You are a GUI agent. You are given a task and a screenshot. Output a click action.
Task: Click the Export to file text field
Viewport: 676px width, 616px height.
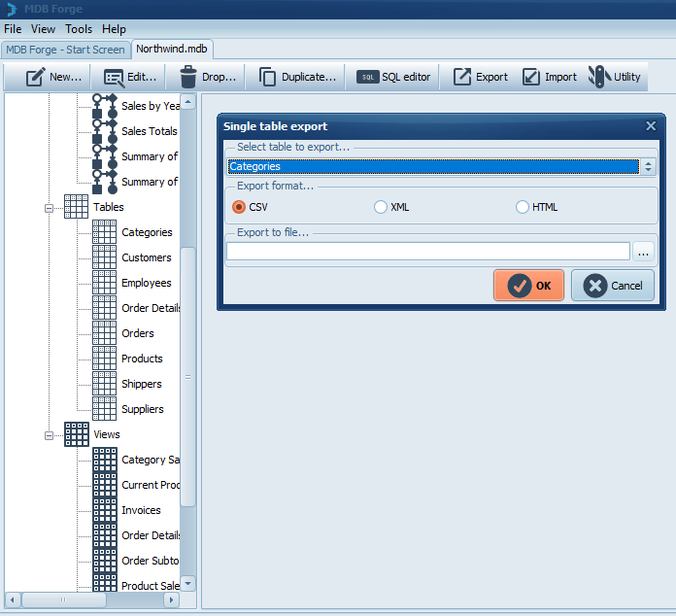pos(427,252)
